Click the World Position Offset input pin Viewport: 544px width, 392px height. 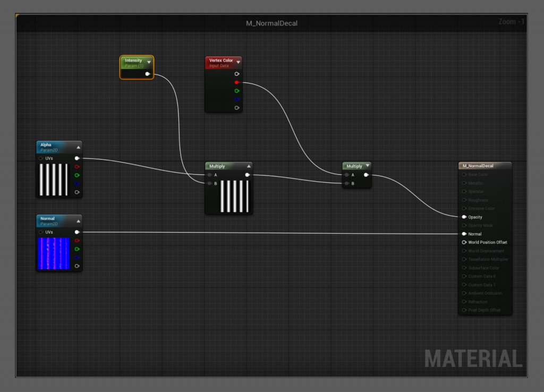coord(464,242)
